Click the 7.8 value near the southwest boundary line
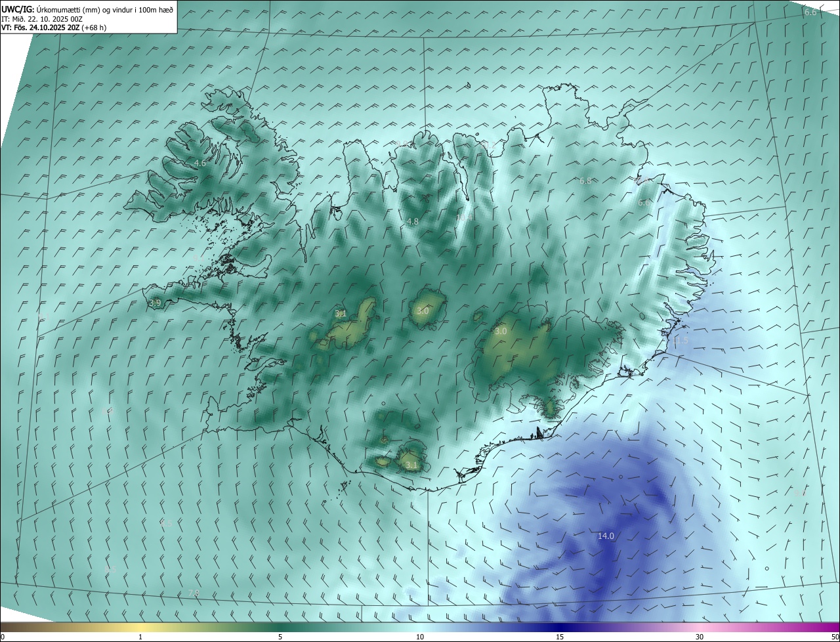Screen dimensions: 840x642 [194, 593]
